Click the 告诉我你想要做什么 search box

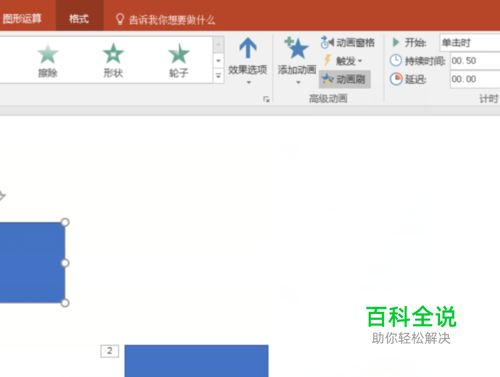pyautogui.click(x=172, y=20)
